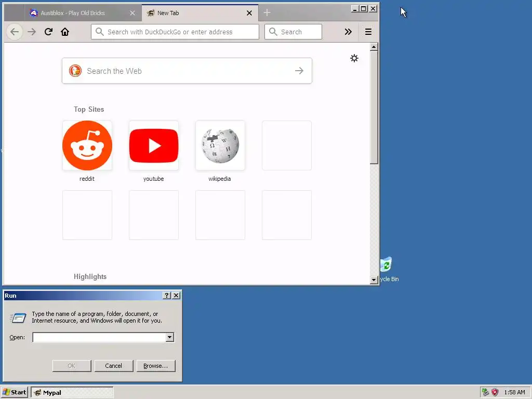Click the scrollbar down arrow in browser

[x=374, y=280]
